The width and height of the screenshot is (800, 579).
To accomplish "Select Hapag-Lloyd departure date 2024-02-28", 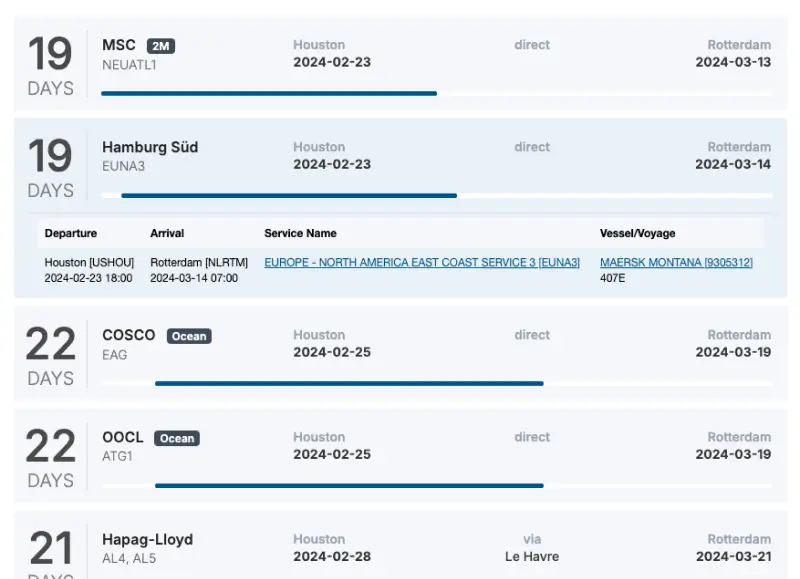I will pyautogui.click(x=332, y=556).
